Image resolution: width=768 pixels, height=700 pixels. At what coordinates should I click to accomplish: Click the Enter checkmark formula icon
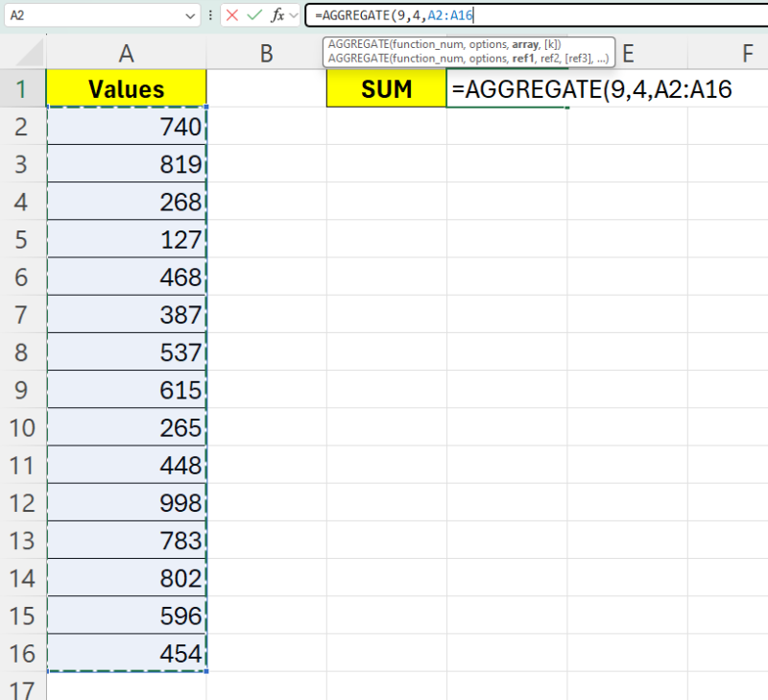254,15
